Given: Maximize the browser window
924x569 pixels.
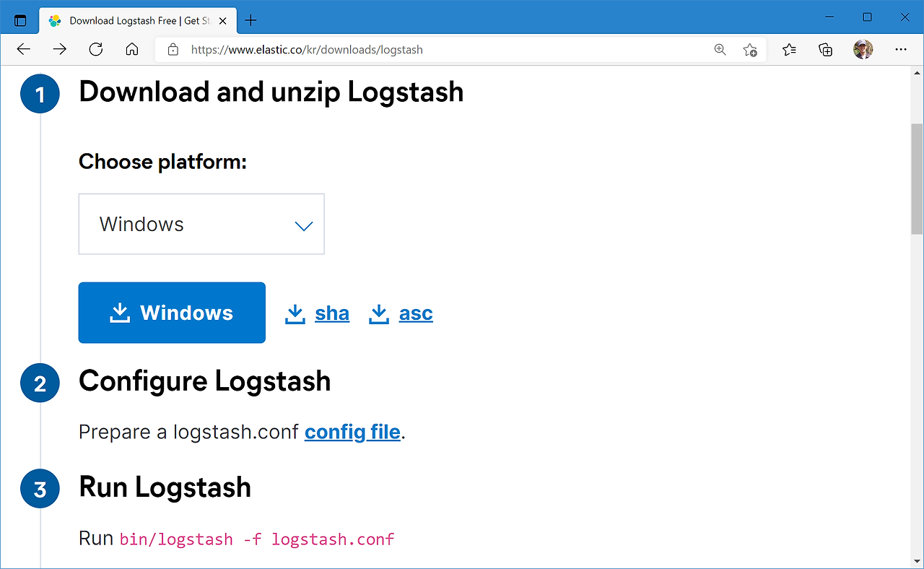Looking at the screenshot, I should click(x=867, y=17).
